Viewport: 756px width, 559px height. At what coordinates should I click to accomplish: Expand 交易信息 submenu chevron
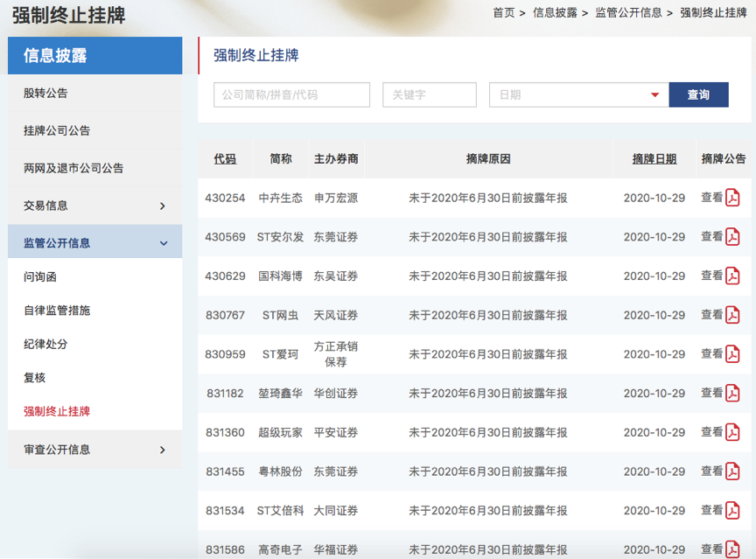click(x=163, y=206)
